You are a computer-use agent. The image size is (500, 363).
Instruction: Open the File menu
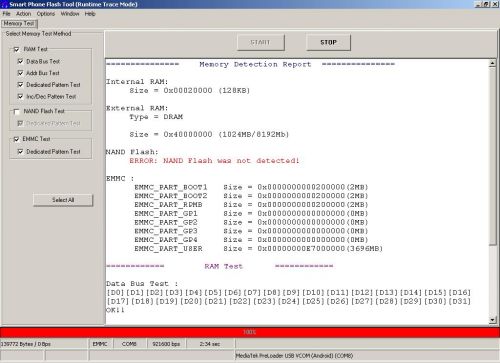7,14
